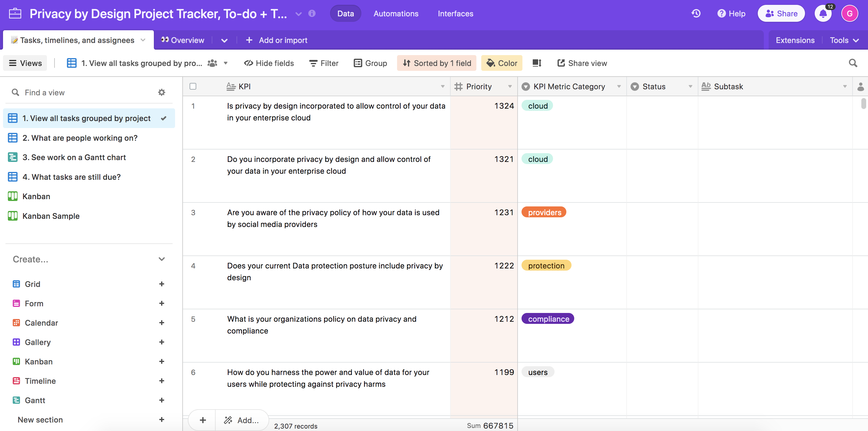Expand the more tables chevron after Overview
The height and width of the screenshot is (431, 868).
pyautogui.click(x=224, y=41)
